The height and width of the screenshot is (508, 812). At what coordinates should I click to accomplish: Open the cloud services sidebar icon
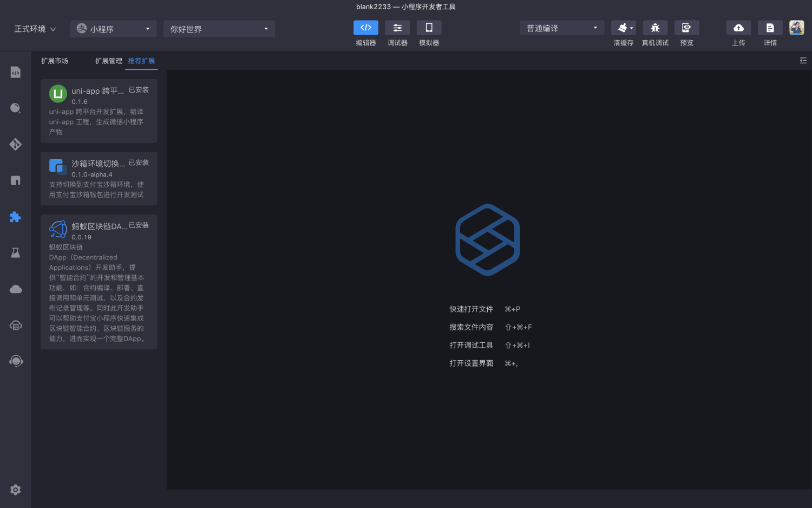(16, 289)
